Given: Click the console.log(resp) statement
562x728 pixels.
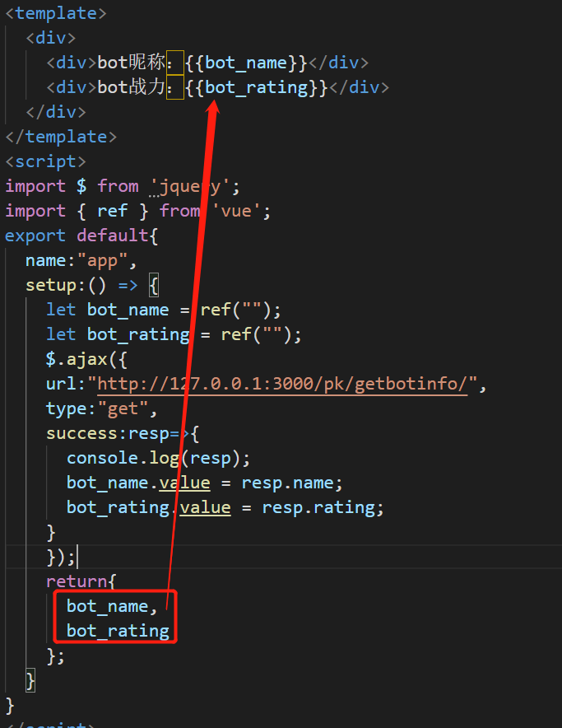Looking at the screenshot, I should [158, 458].
